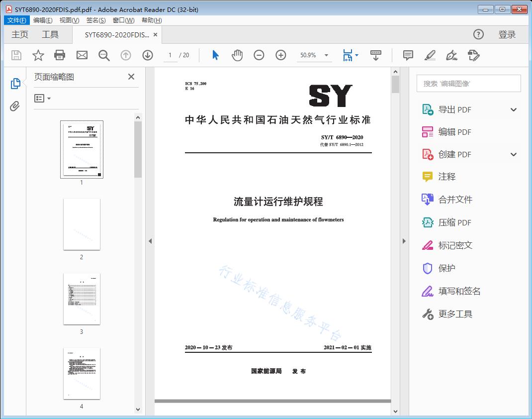Add file to favorites via star icon

[x=38, y=55]
